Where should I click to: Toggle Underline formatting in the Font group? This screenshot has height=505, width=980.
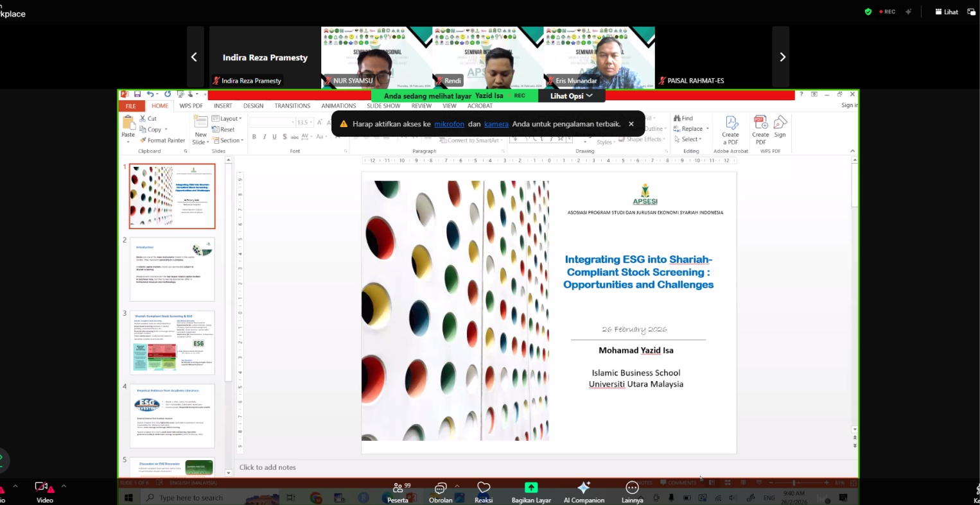point(275,137)
